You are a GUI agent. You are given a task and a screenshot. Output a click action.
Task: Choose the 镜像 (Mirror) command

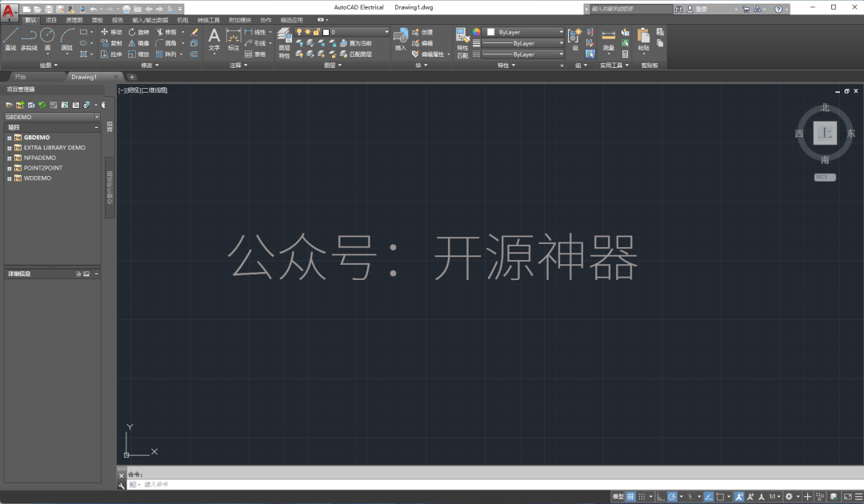139,43
